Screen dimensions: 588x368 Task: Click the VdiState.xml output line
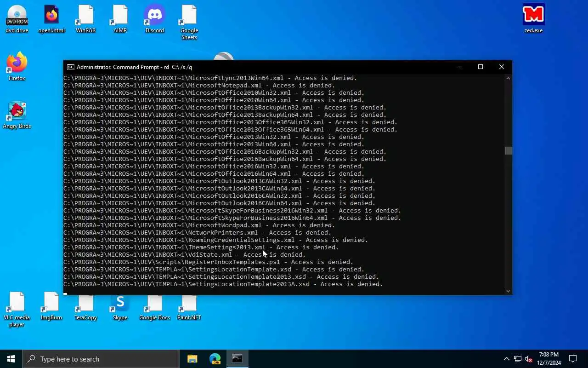(185, 255)
